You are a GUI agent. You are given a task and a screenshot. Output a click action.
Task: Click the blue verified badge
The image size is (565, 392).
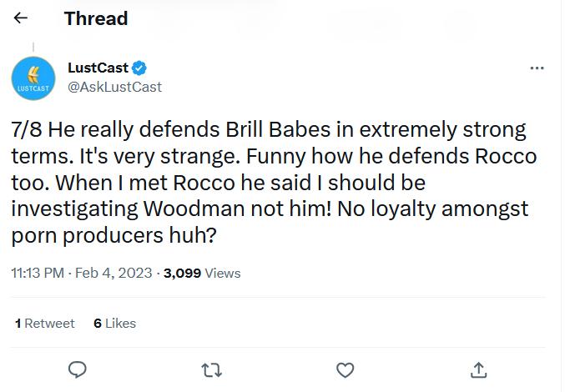point(139,68)
